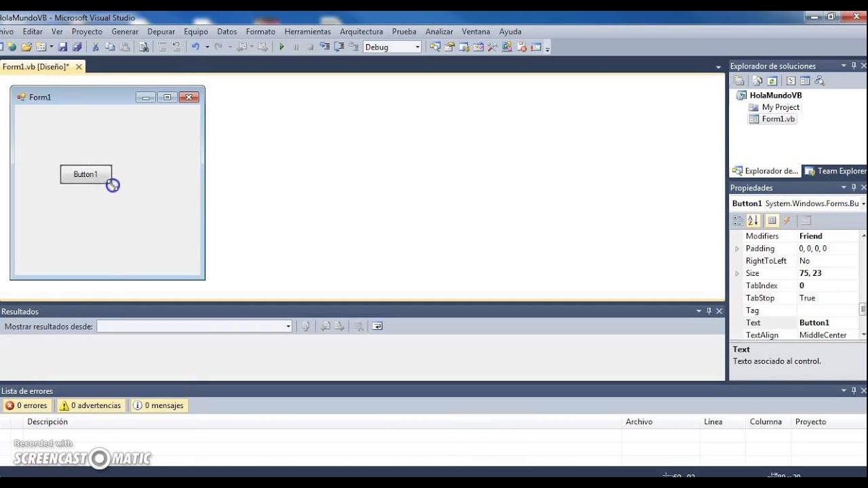Click the Copy toolbar icon

110,47
